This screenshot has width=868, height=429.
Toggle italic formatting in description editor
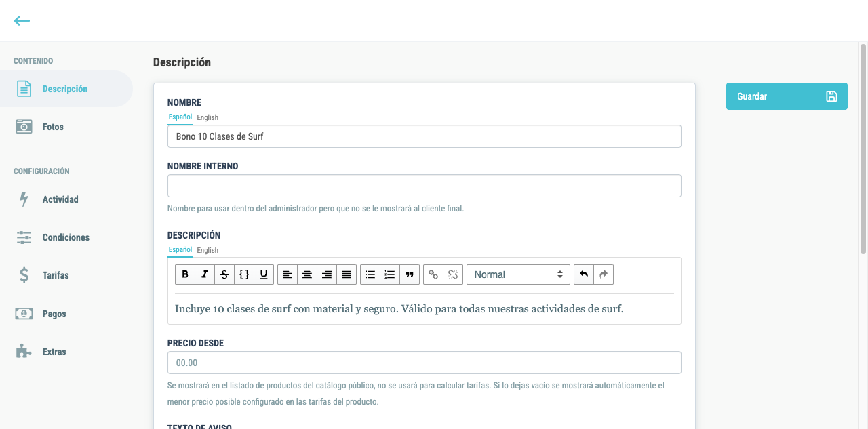[x=205, y=274]
